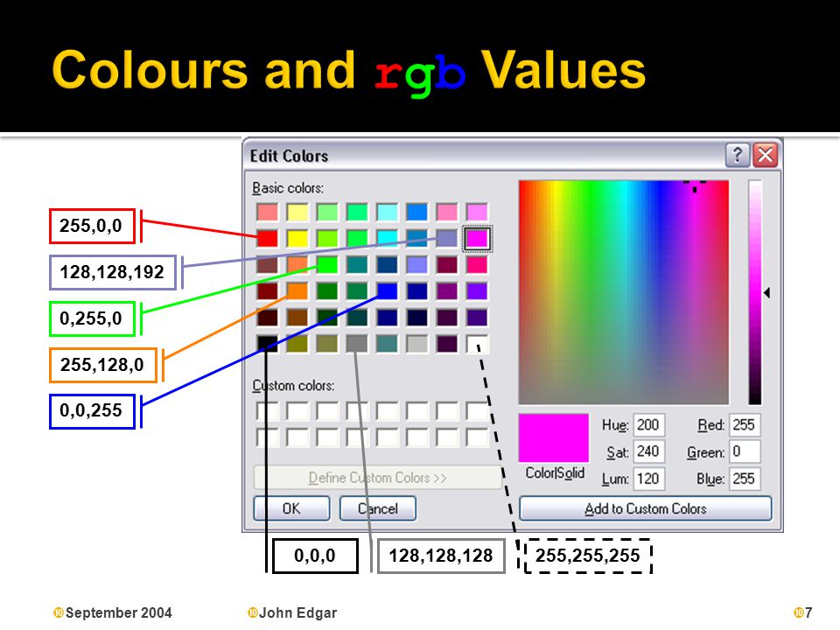Image resolution: width=840 pixels, height=630 pixels.
Task: Pick the grayish periwinkle swatch beside magenta
Action: [x=447, y=238]
